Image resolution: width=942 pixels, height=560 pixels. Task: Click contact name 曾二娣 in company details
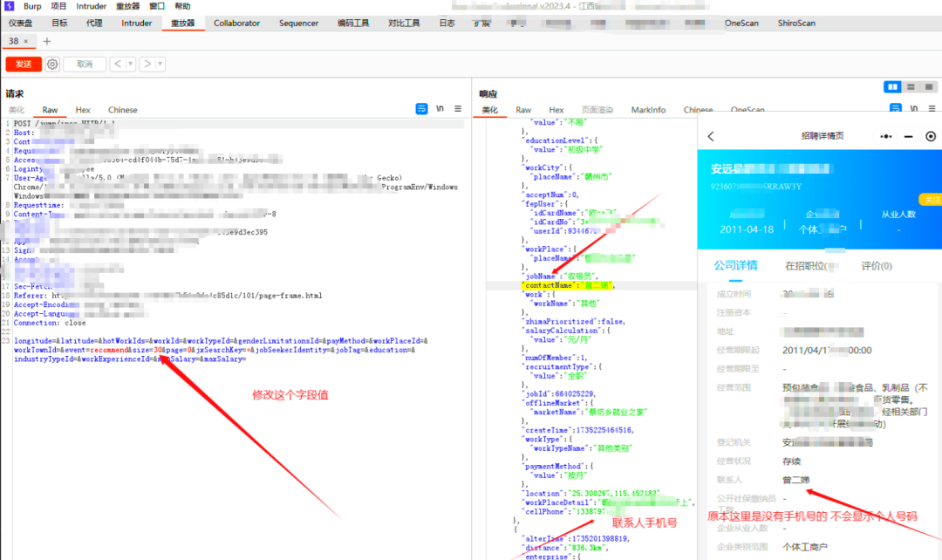tap(796, 480)
